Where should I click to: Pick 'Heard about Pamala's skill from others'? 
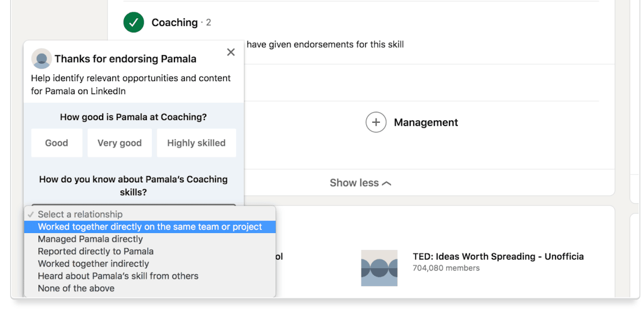(x=118, y=276)
